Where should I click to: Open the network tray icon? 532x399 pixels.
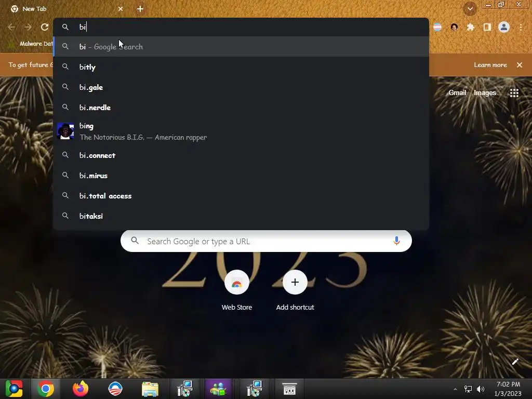(x=468, y=389)
